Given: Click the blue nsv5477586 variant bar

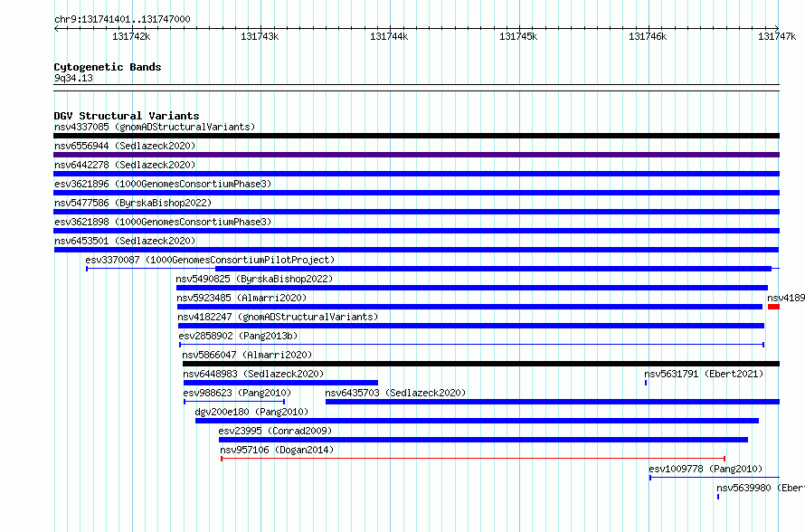Looking at the screenshot, I should point(416,212).
